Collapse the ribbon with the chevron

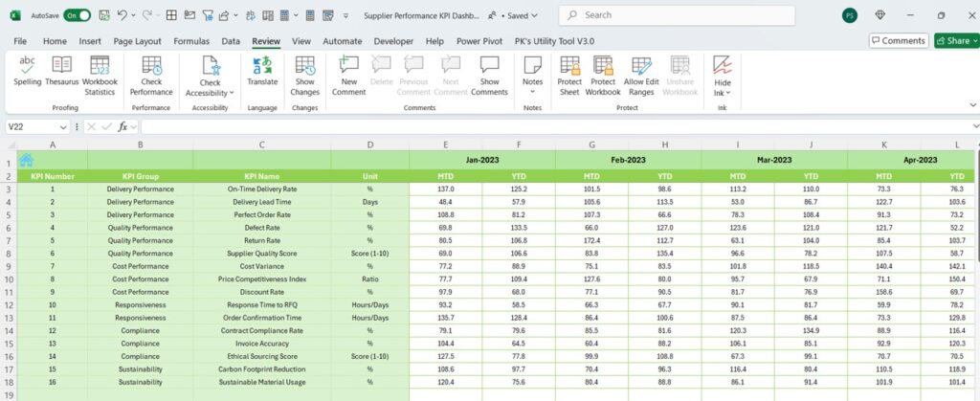click(x=972, y=105)
